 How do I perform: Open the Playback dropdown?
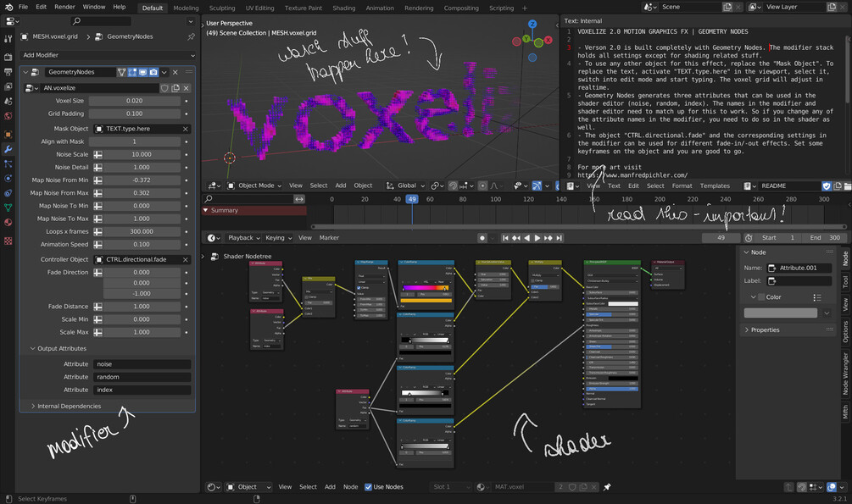tap(243, 238)
